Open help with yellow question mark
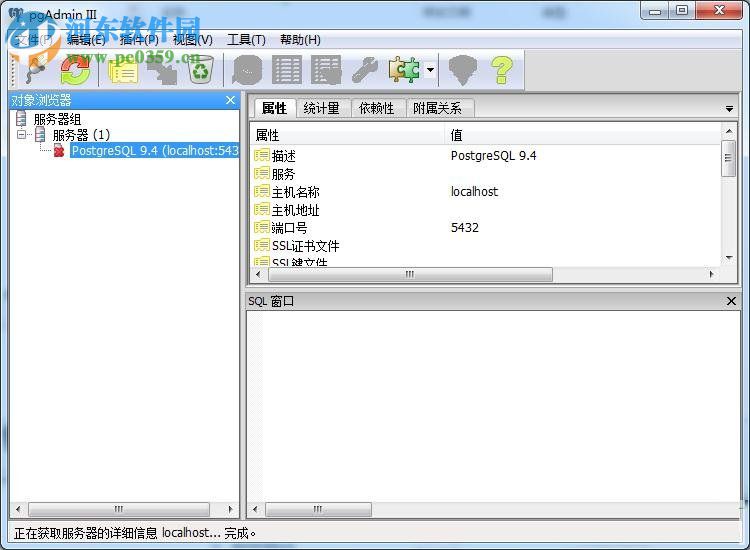Screen dimensions: 750x550 pos(502,70)
